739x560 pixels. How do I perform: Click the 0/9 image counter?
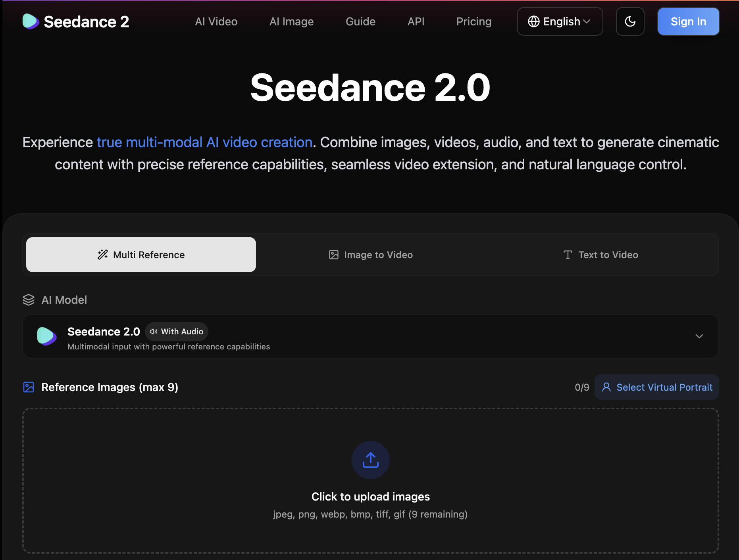tap(582, 387)
